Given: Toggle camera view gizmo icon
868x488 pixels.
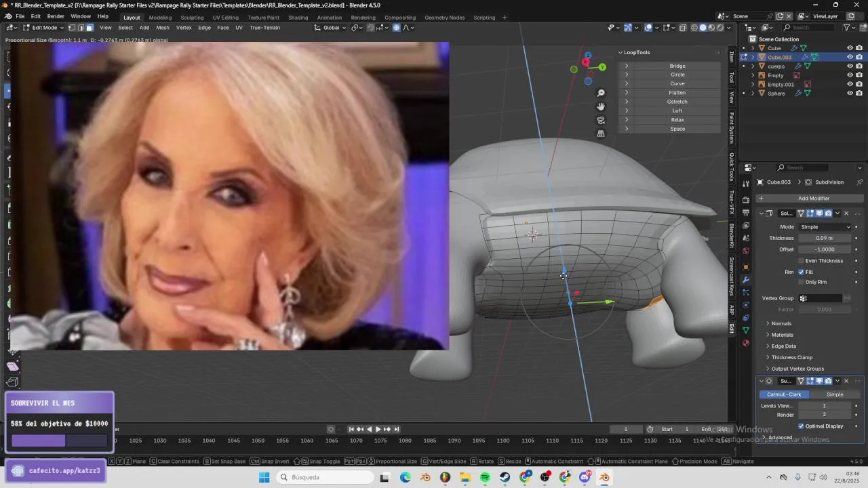Looking at the screenshot, I should pyautogui.click(x=601, y=120).
